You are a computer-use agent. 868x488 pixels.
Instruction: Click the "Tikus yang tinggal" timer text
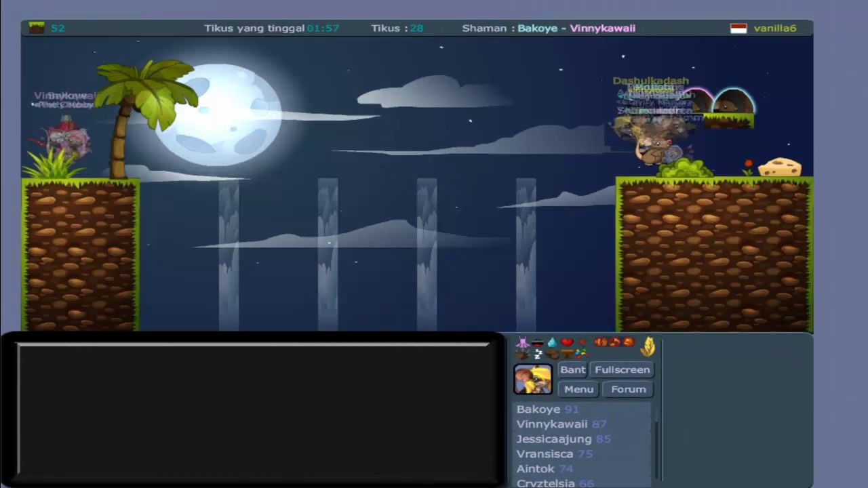271,28
